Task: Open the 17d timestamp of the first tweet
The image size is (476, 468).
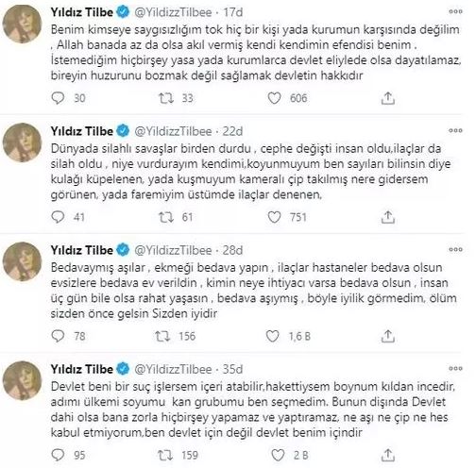Action: point(233,12)
